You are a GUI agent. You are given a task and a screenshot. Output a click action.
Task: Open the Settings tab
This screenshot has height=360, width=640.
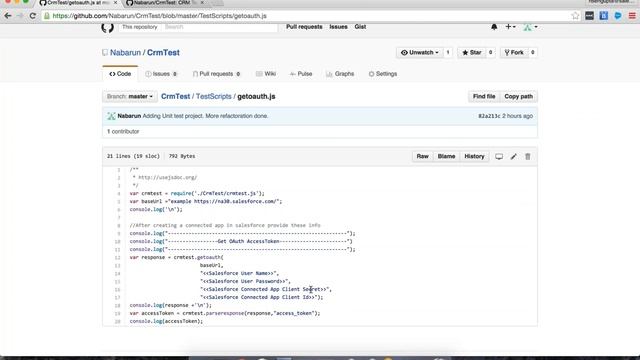pyautogui.click(x=383, y=74)
